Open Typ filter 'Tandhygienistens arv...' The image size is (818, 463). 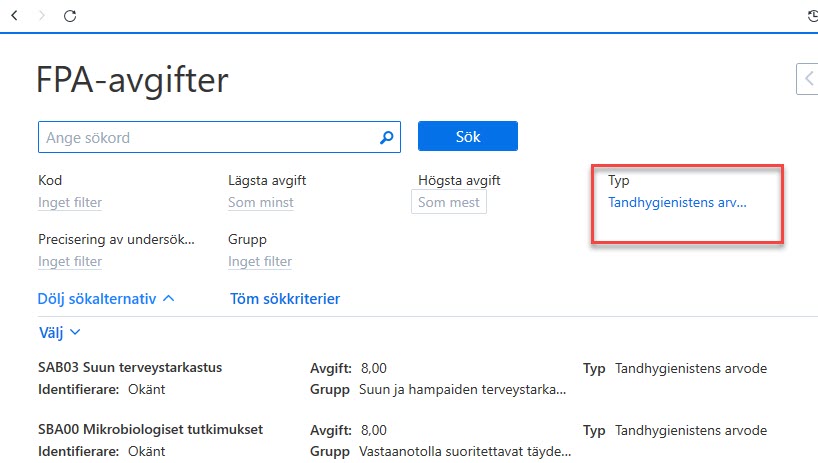tap(677, 202)
